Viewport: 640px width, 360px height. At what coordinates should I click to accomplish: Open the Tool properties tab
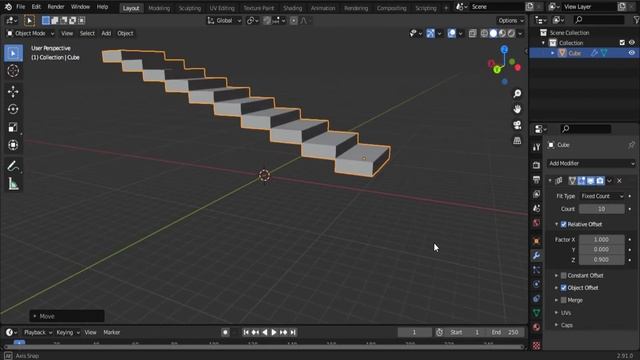pyautogui.click(x=536, y=147)
